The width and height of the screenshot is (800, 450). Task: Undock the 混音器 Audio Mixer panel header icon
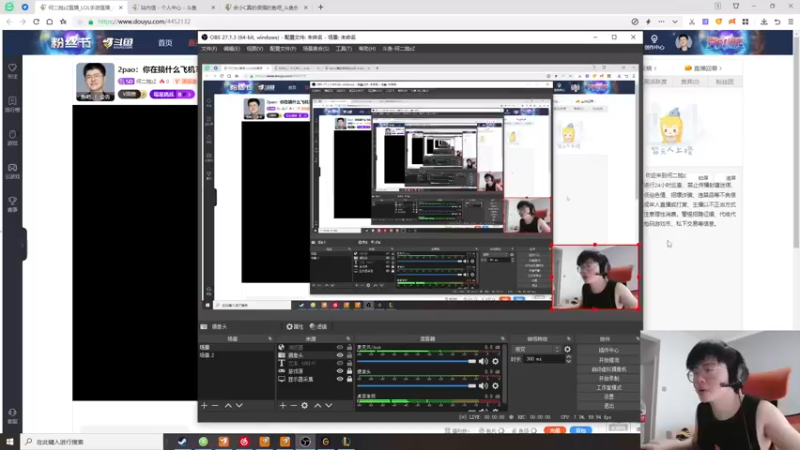[503, 339]
